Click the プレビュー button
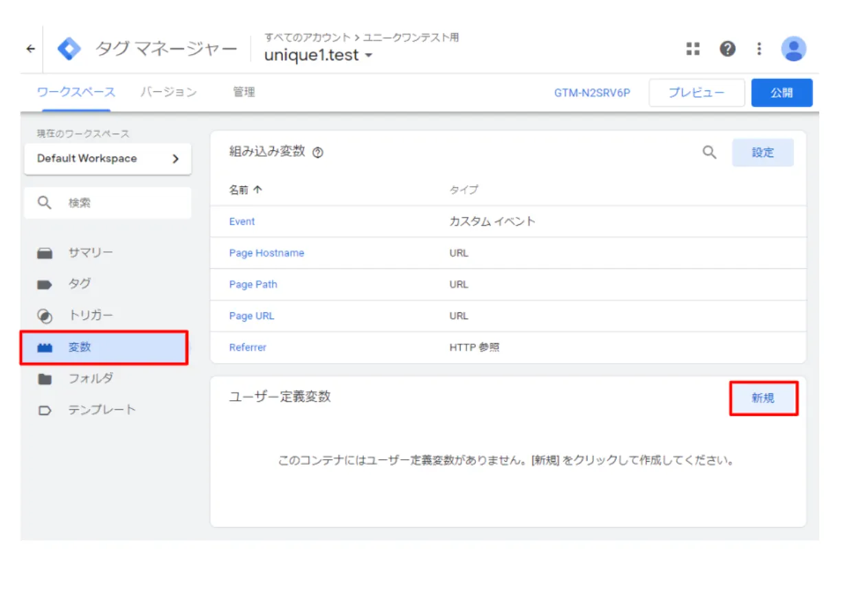Viewport: 868px width, 593px height. [697, 93]
